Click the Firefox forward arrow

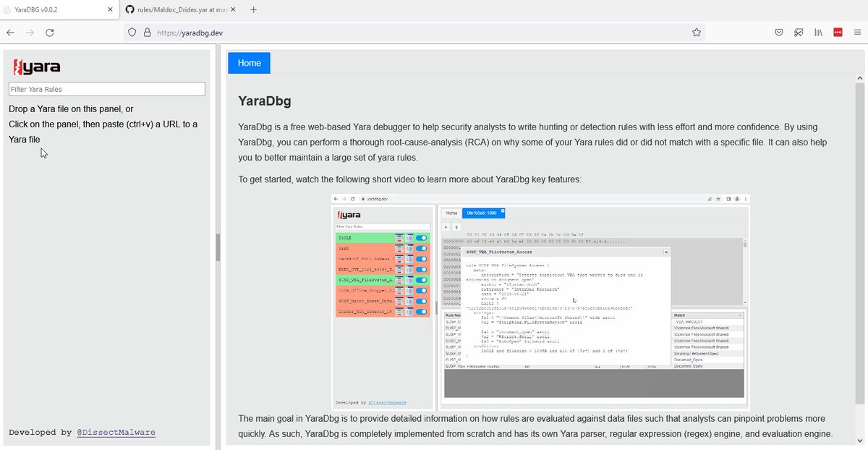click(30, 33)
